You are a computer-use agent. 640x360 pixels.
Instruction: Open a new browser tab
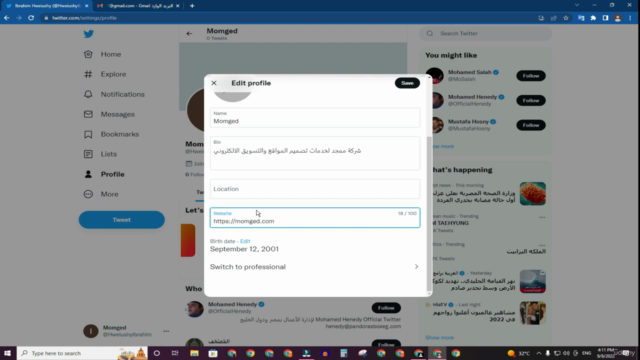(x=192, y=6)
